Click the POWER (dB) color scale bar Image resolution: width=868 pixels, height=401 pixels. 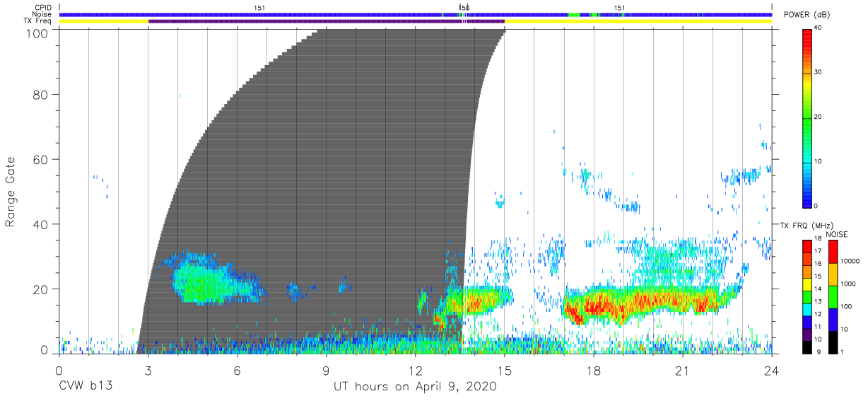pyautogui.click(x=807, y=118)
